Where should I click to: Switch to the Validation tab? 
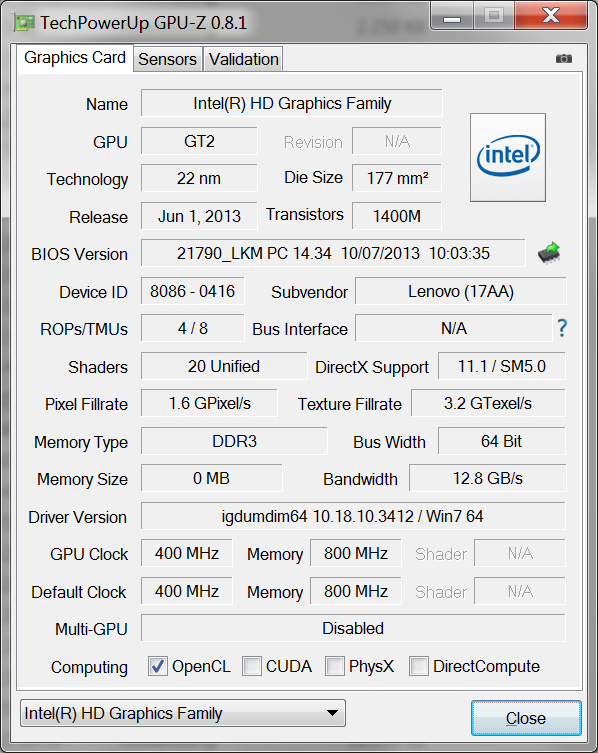tap(244, 59)
